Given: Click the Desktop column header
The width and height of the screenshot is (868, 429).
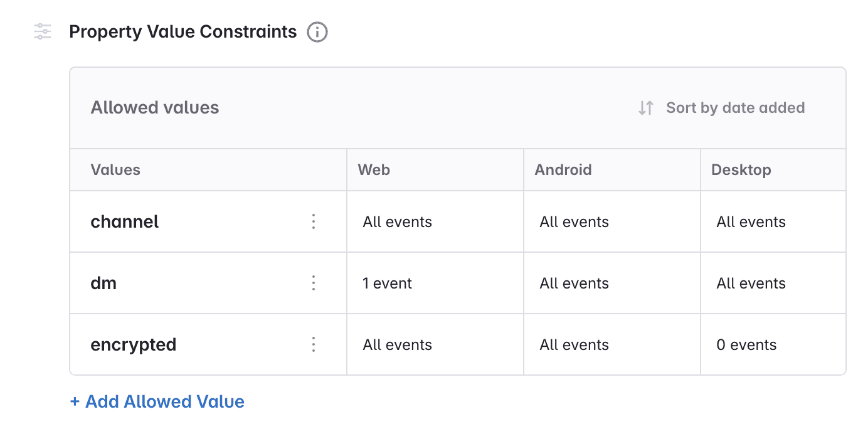Looking at the screenshot, I should coord(741,170).
